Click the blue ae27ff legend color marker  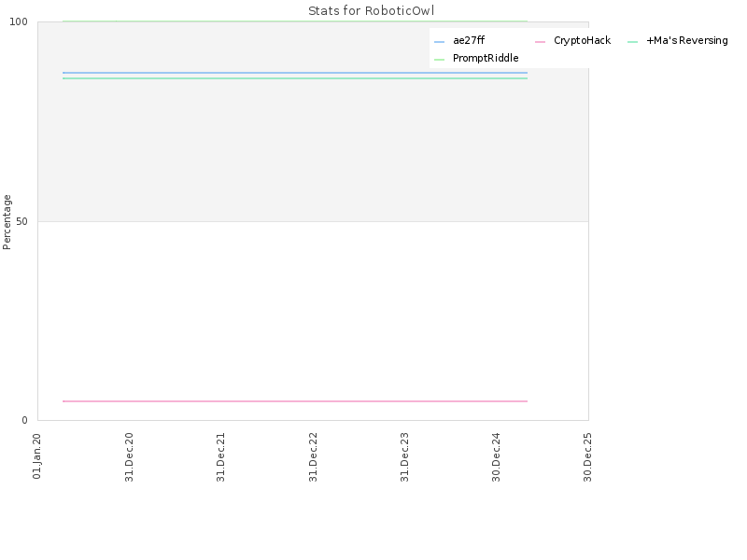tap(439, 42)
